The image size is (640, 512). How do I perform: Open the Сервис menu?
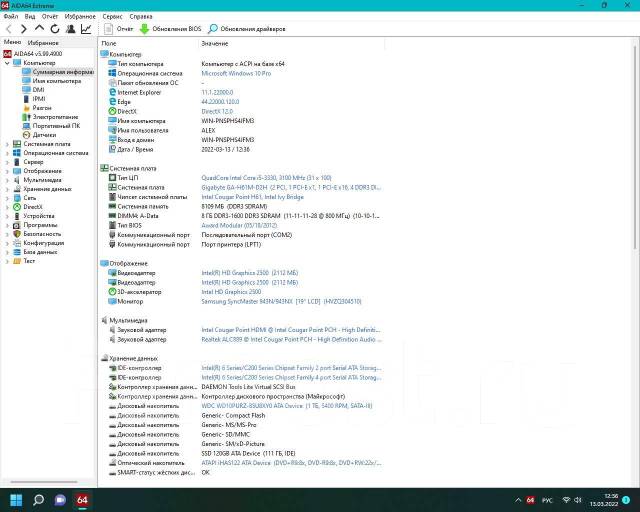pos(112,16)
